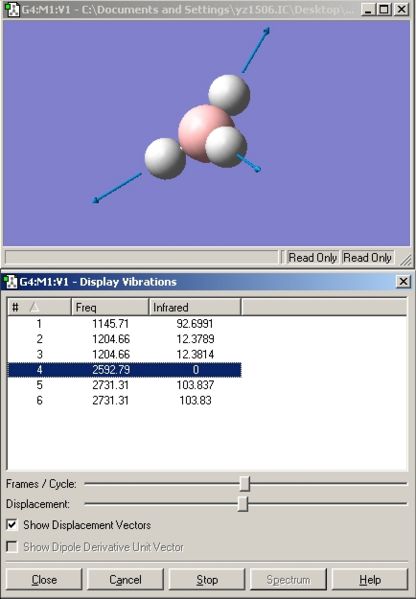416x599 pixels.
Task: Close the G4:M1:V1 molecule viewer window
Action: click(x=401, y=9)
